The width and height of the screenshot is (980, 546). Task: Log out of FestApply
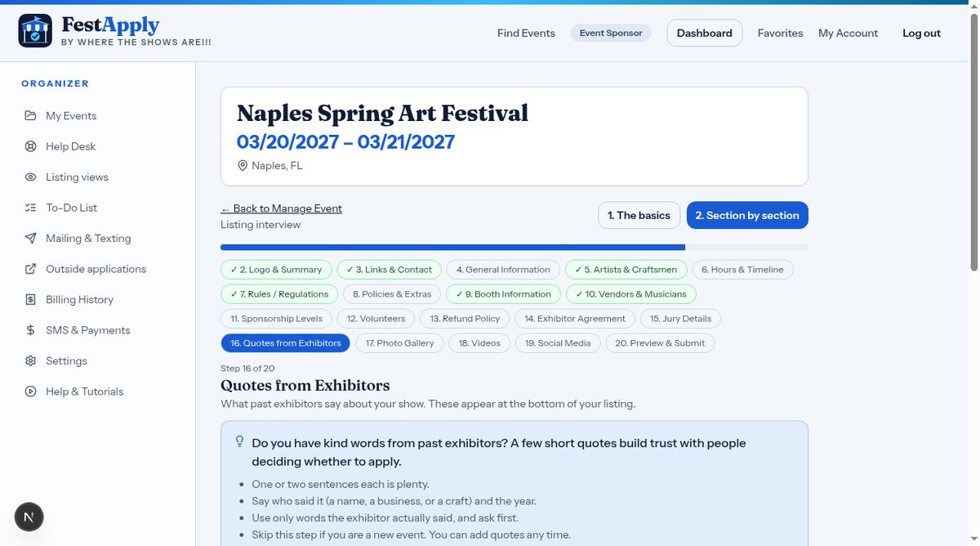(x=921, y=34)
